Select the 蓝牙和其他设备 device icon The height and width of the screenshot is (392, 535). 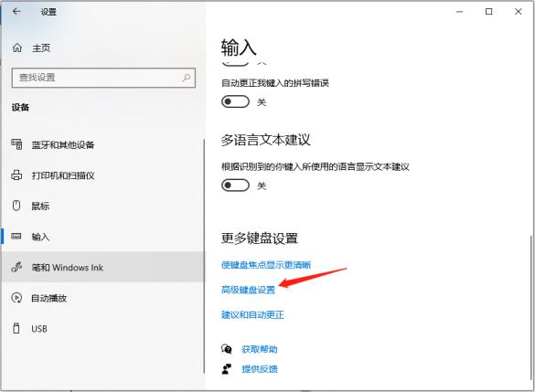click(x=16, y=144)
